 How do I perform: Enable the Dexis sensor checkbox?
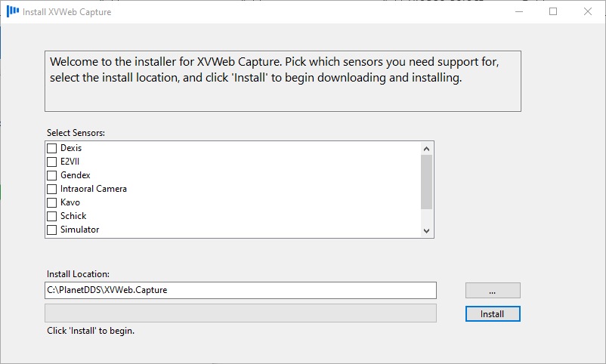[52, 148]
